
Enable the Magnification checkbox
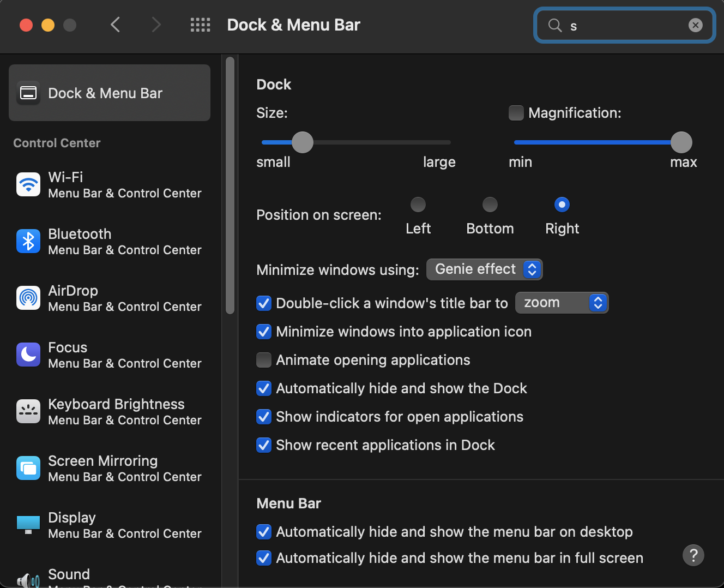pyautogui.click(x=516, y=113)
